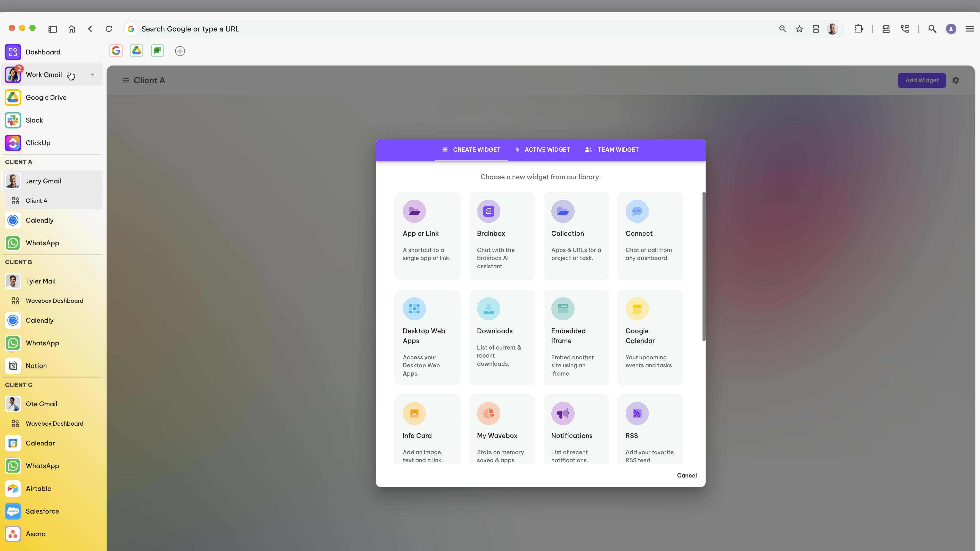Choose the Notifications widget card

[x=576, y=430]
